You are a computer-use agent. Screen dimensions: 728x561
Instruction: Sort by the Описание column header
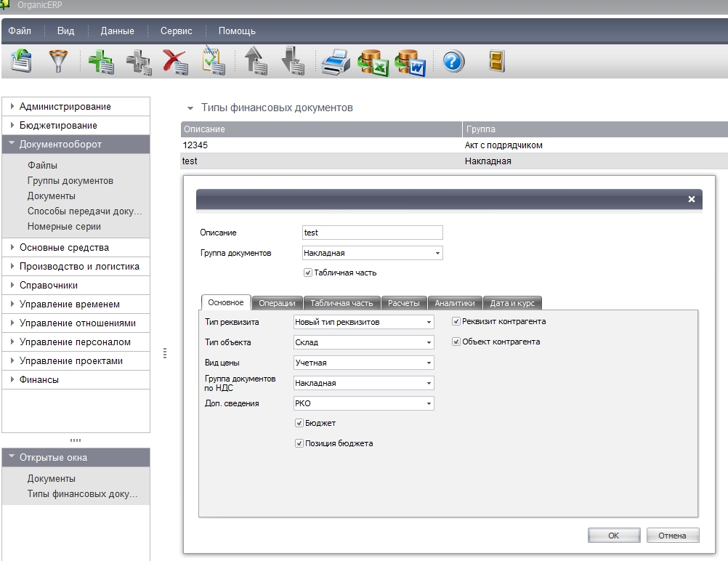pos(321,129)
